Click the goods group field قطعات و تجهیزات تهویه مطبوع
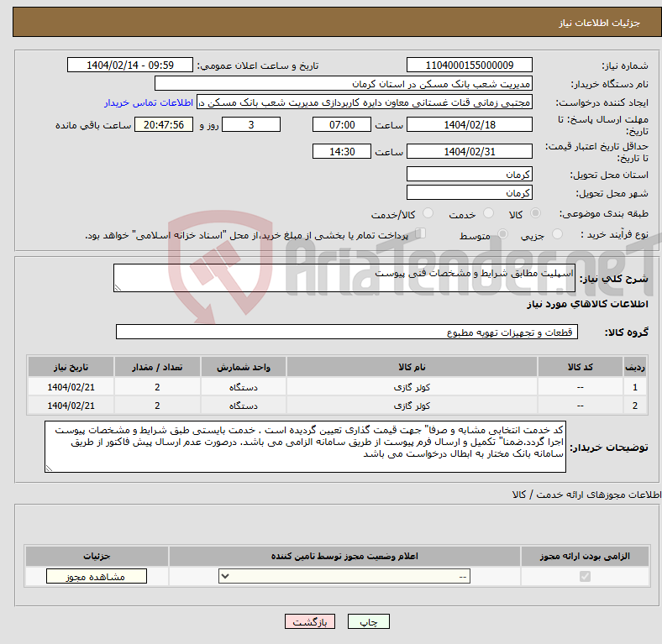 (347, 332)
